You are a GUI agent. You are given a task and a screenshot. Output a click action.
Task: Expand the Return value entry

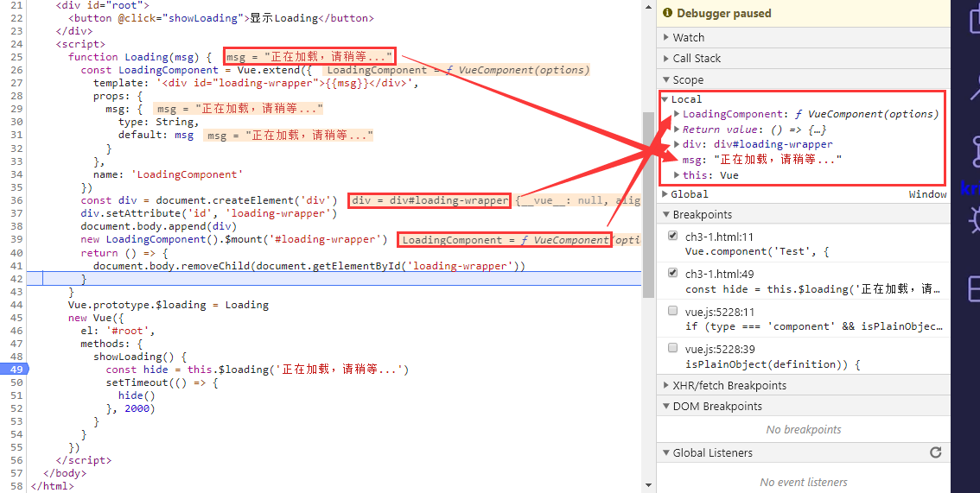tap(677, 130)
